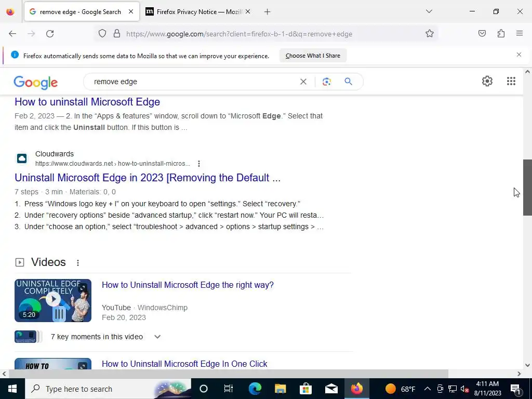Open 'Uninstall Microsoft Edge in 2023' Cloudwards link
This screenshot has width=532, height=399.
[148, 178]
